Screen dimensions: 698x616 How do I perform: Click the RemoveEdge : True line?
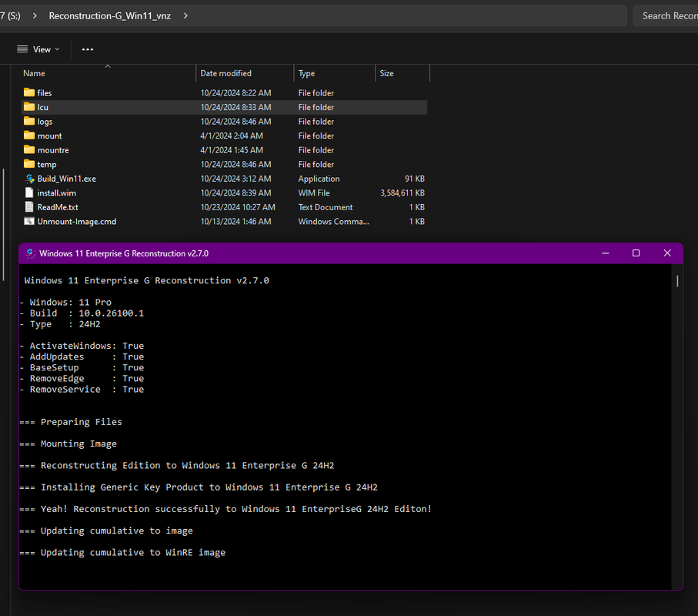[x=82, y=378]
